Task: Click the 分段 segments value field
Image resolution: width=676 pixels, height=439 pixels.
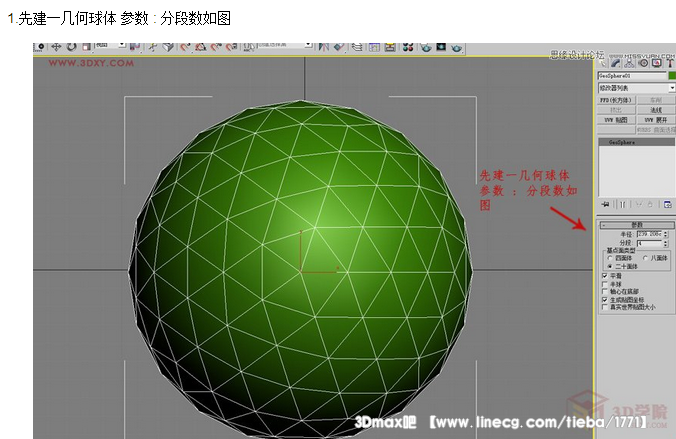Action: 650,243
